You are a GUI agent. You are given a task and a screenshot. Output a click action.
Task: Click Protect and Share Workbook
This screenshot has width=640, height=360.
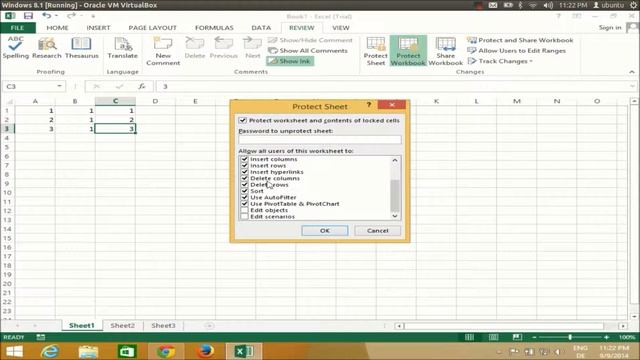(520, 40)
